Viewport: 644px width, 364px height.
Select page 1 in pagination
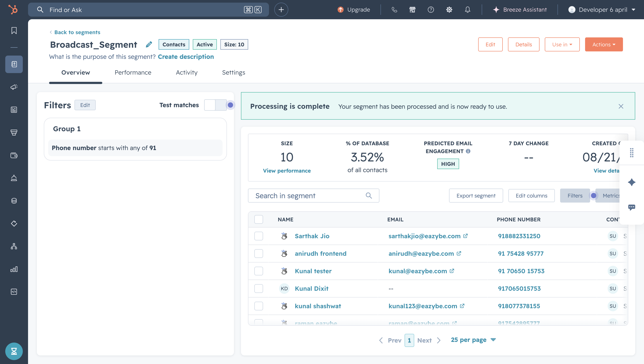pyautogui.click(x=409, y=340)
